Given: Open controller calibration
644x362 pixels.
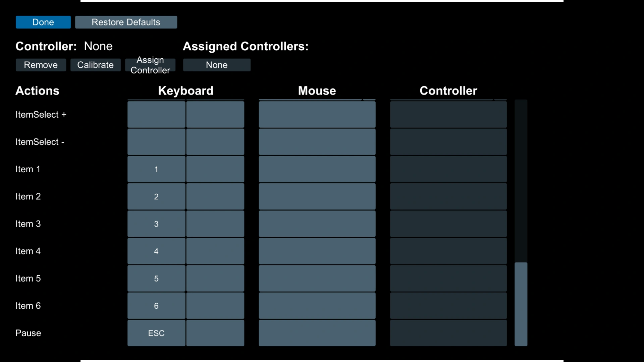Looking at the screenshot, I should tap(96, 65).
